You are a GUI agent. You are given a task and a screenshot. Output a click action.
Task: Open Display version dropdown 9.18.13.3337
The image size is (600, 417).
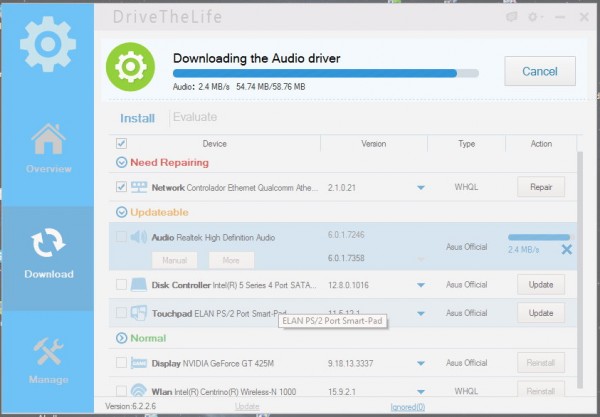tap(421, 363)
